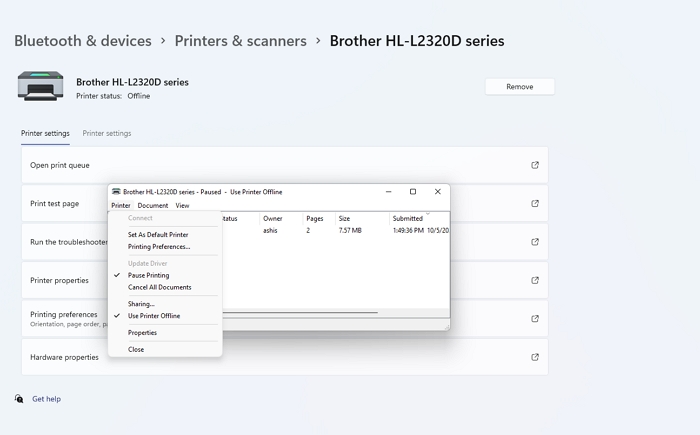The height and width of the screenshot is (435, 700).
Task: Click the Hardware properties row
Action: (x=285, y=357)
